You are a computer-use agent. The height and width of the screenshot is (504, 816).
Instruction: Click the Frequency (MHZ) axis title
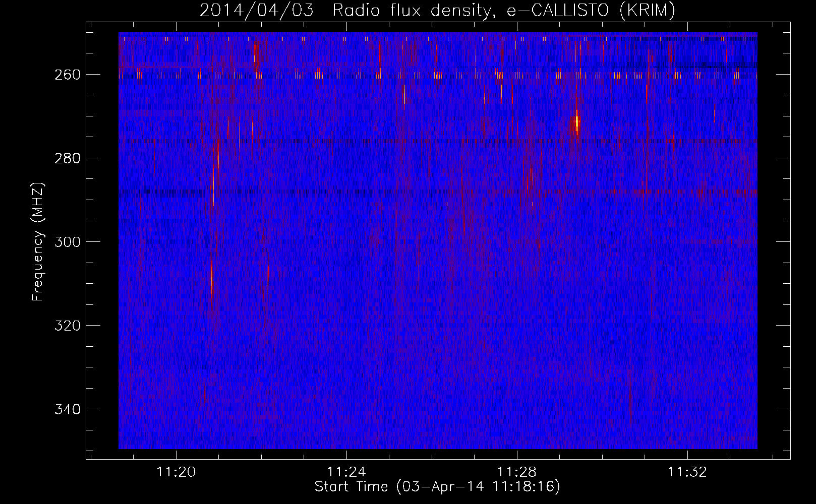38,242
